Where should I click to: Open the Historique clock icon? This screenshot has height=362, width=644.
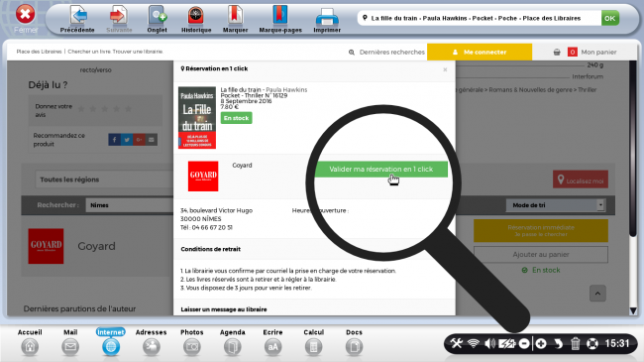click(x=196, y=16)
